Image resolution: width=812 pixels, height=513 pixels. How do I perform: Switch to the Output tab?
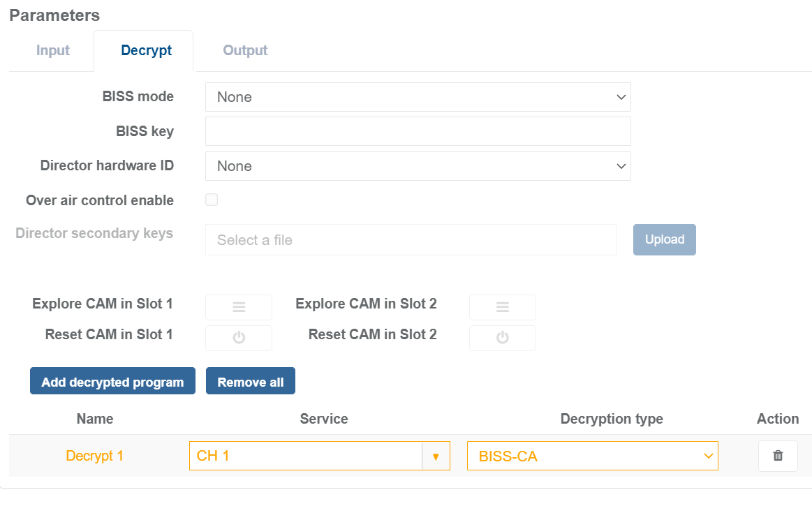point(245,51)
